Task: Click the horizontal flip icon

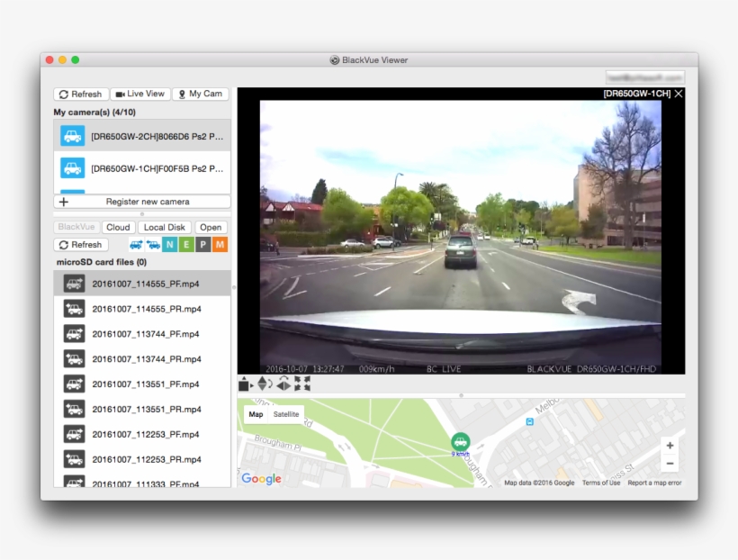Action: 283,384
